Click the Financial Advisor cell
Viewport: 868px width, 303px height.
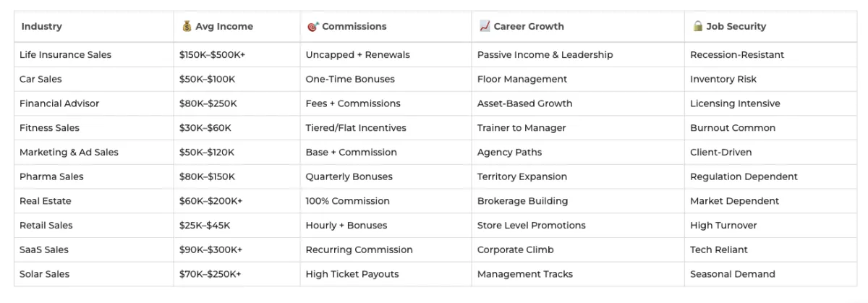tap(59, 103)
